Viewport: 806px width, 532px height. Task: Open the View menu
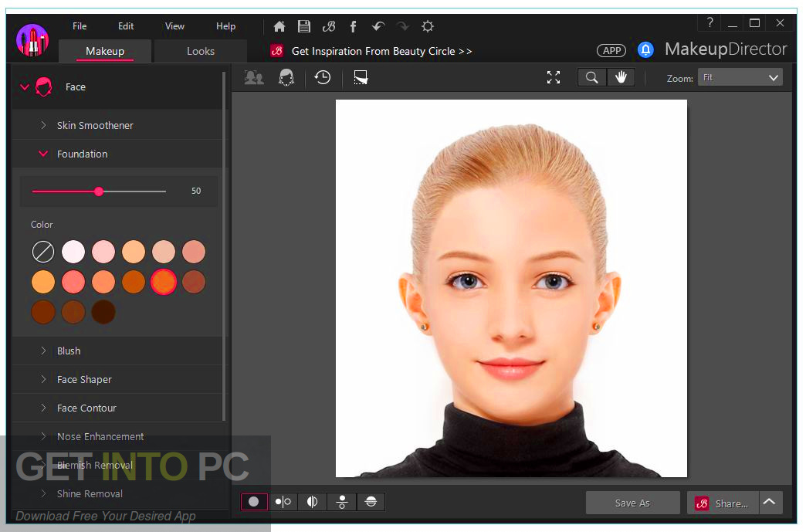pos(174,26)
